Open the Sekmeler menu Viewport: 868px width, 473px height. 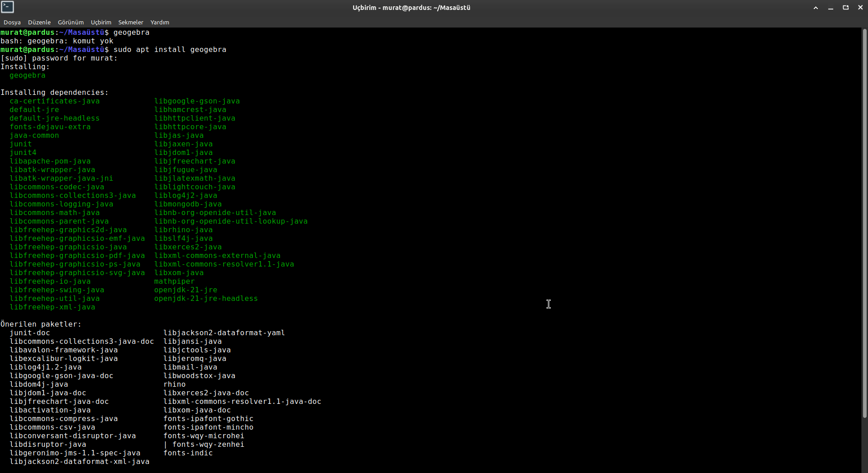[x=131, y=22]
